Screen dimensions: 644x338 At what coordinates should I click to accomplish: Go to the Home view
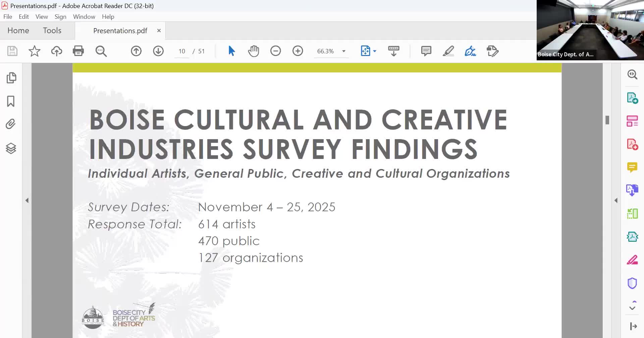click(x=18, y=31)
